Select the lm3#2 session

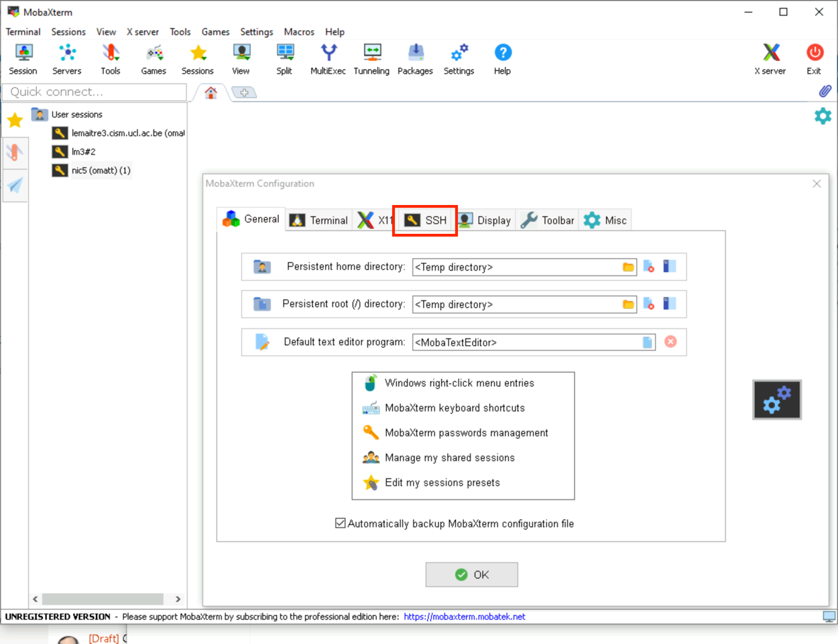tap(74, 152)
